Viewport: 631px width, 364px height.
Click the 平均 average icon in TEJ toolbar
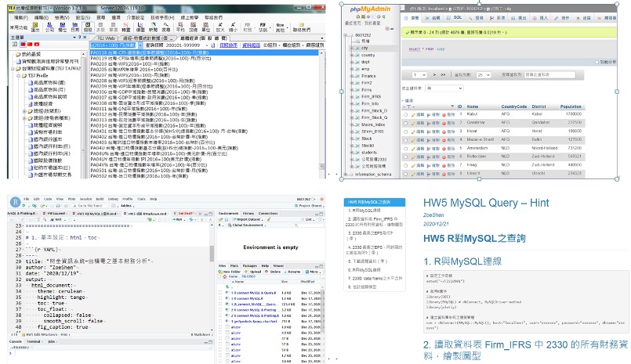pos(180,27)
